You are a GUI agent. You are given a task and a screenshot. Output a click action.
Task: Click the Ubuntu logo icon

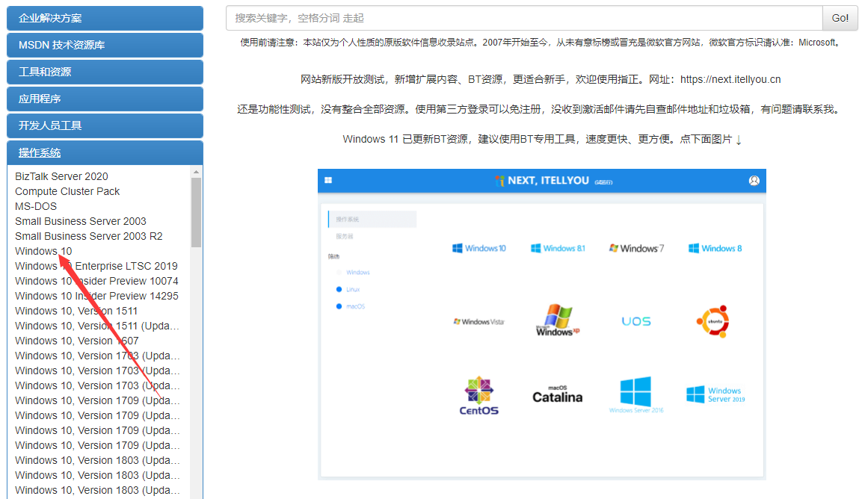pos(712,321)
